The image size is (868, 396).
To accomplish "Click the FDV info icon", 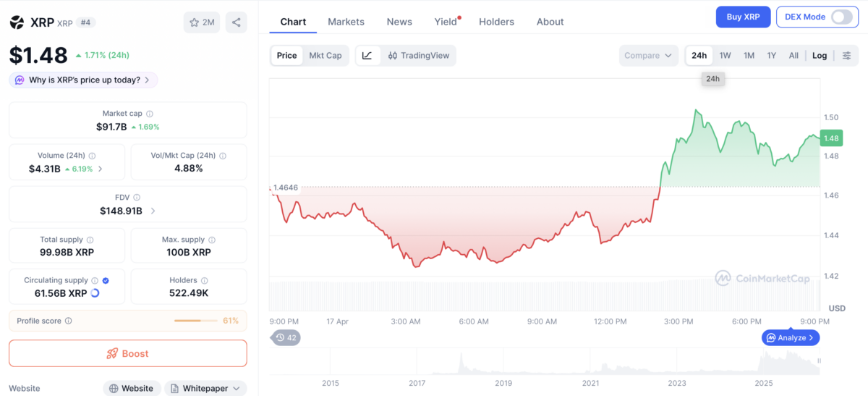I will click(137, 197).
